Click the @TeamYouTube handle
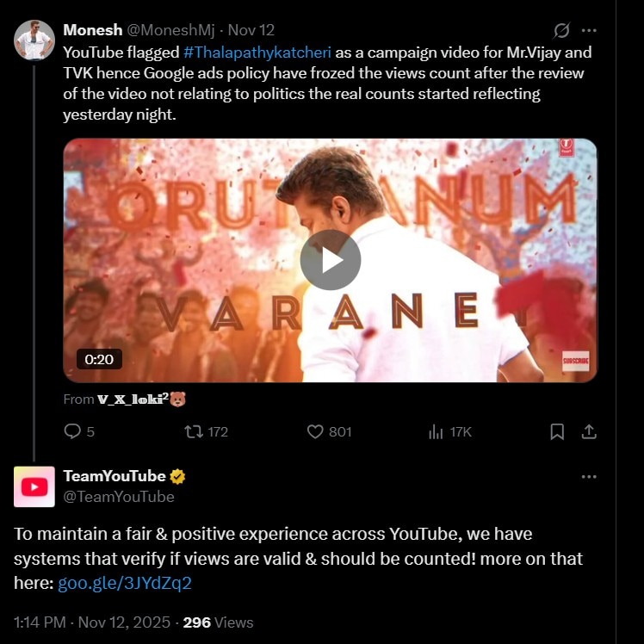The height and width of the screenshot is (644, 644). [119, 497]
